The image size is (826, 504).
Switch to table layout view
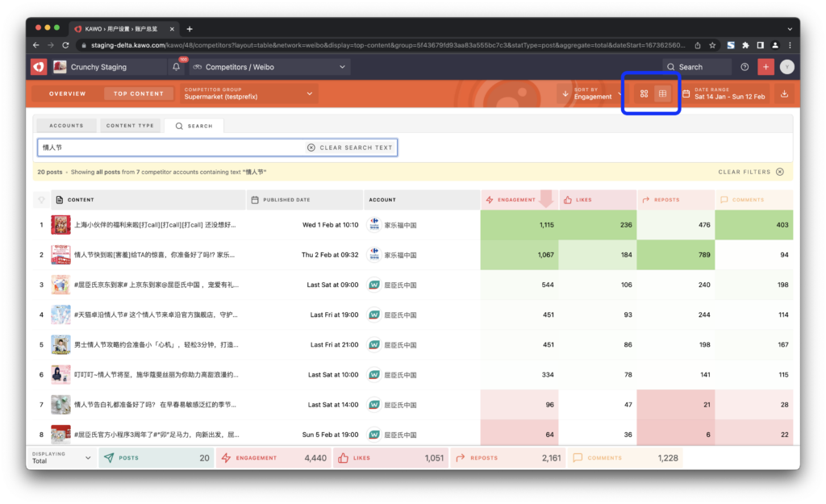[x=662, y=94]
